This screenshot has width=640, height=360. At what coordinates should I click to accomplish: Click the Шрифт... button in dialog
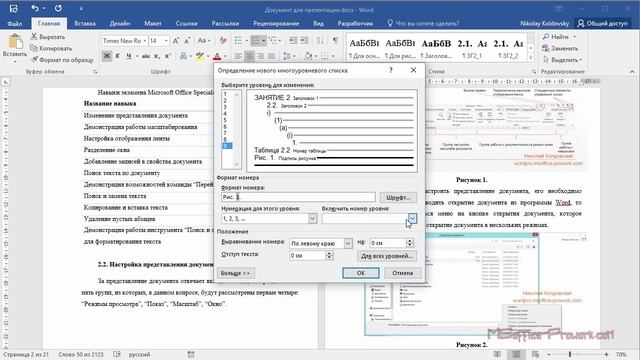click(x=398, y=198)
